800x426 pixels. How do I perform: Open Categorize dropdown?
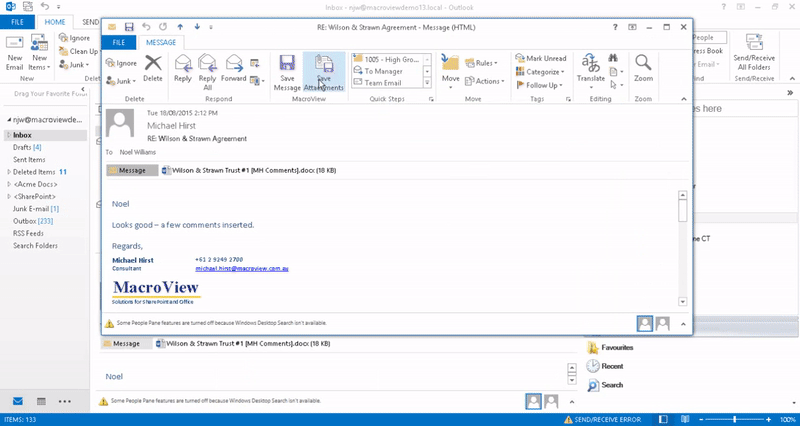click(540, 72)
